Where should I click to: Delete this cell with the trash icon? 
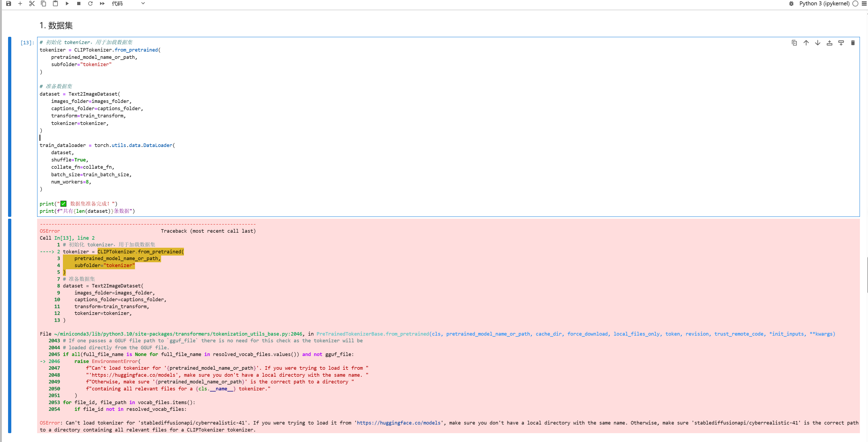pyautogui.click(x=853, y=43)
